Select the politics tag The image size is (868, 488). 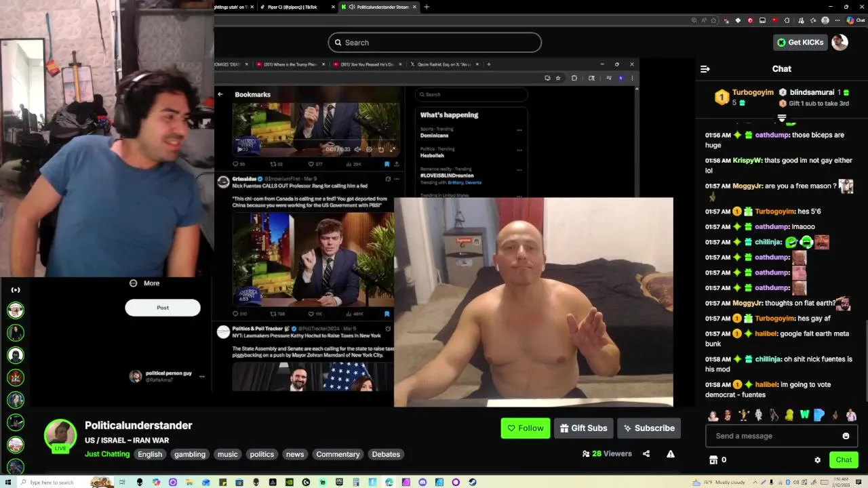click(262, 454)
